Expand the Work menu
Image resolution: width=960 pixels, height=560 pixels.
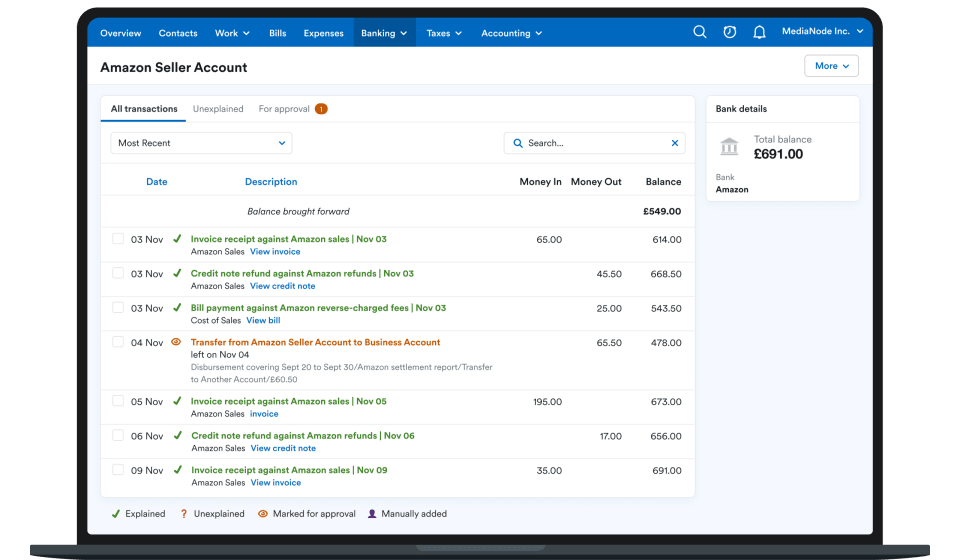[x=232, y=33]
